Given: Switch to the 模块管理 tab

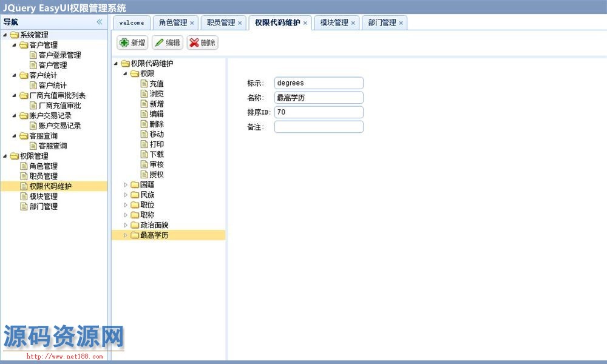Looking at the screenshot, I should [334, 23].
